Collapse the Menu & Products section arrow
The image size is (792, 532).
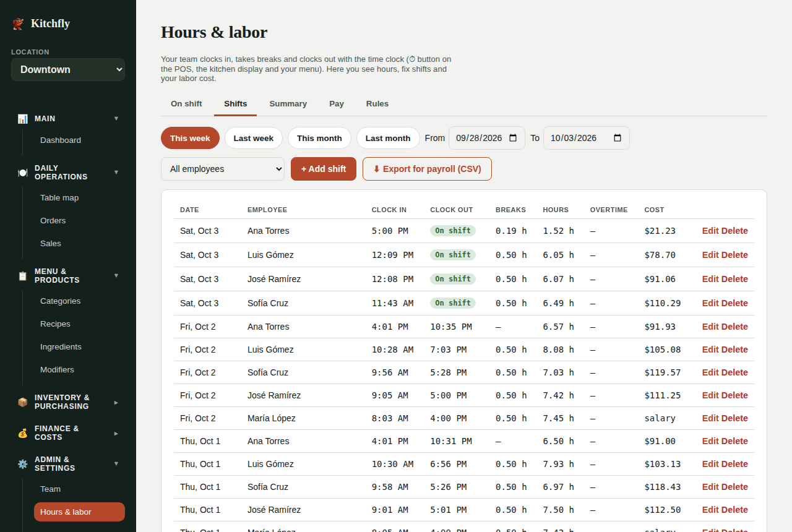(x=116, y=275)
